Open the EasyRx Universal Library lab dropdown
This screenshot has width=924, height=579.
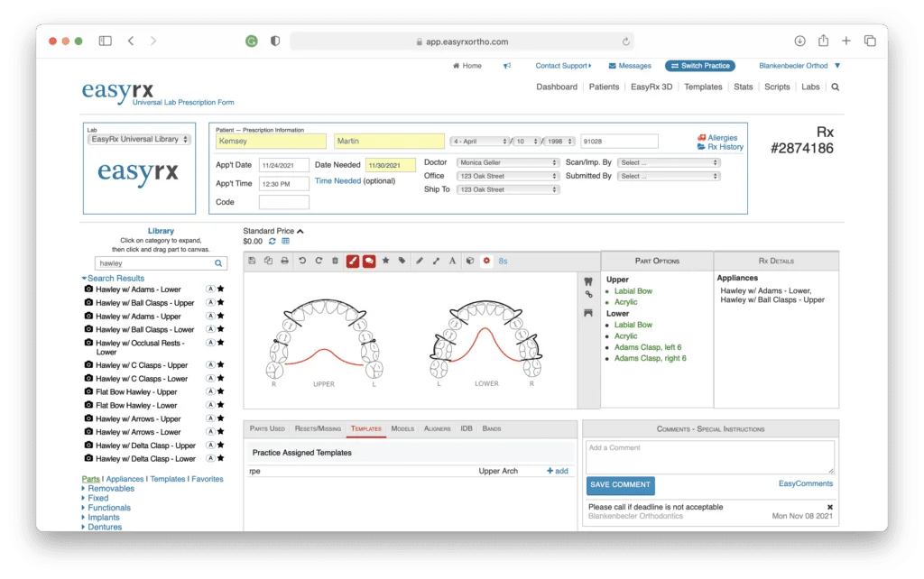(x=139, y=140)
